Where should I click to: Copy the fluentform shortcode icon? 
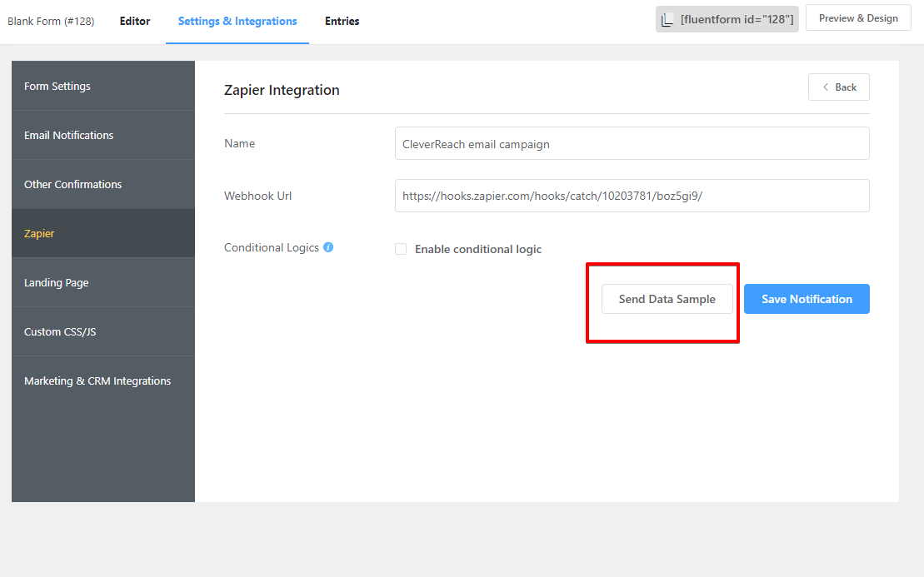(667, 20)
